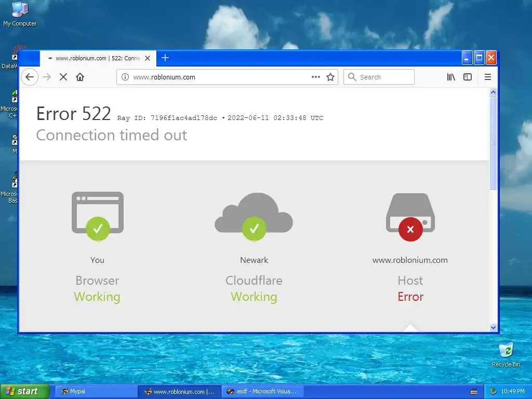The image size is (532, 399).
Task: Show site information for www.roblonium.com
Action: click(x=125, y=77)
